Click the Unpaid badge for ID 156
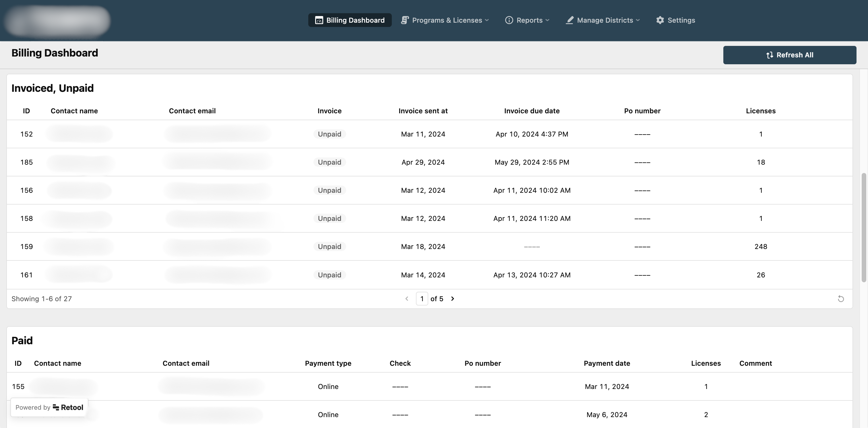 (330, 190)
